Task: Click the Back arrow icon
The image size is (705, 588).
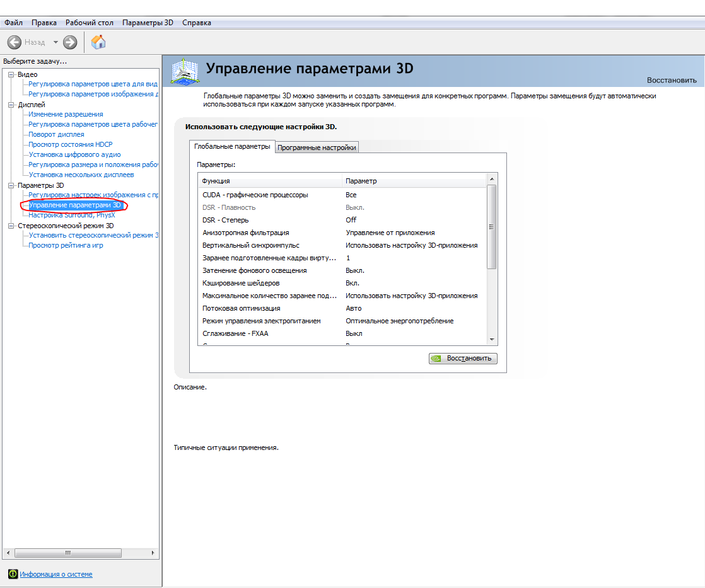Action: click(15, 42)
